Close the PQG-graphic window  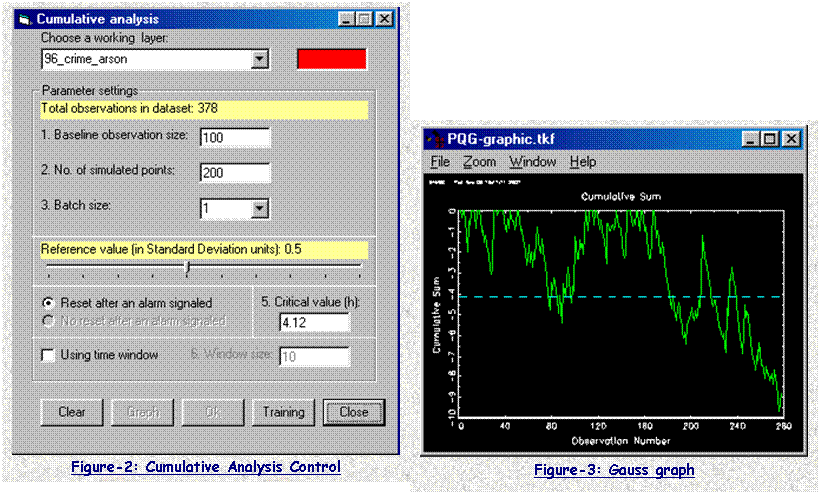[792, 139]
